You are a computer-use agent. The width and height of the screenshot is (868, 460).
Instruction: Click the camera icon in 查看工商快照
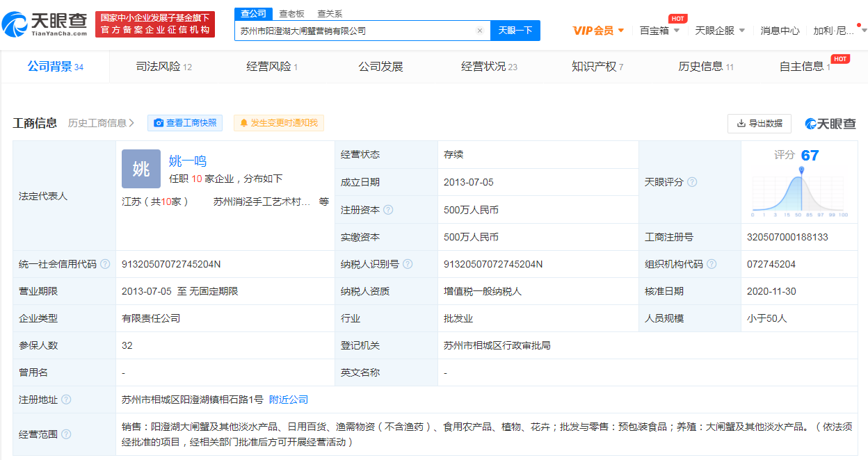(159, 123)
